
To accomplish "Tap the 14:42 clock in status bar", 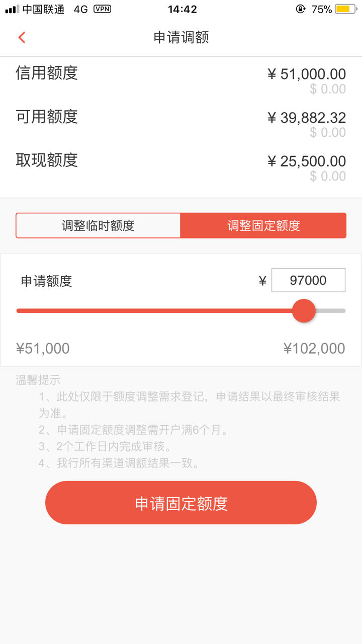I will click(182, 9).
